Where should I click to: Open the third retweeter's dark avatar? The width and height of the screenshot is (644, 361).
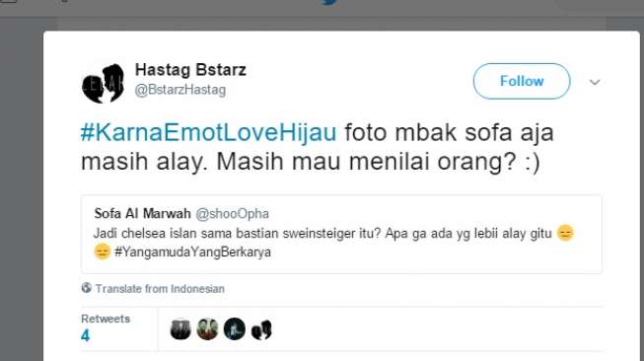(235, 329)
